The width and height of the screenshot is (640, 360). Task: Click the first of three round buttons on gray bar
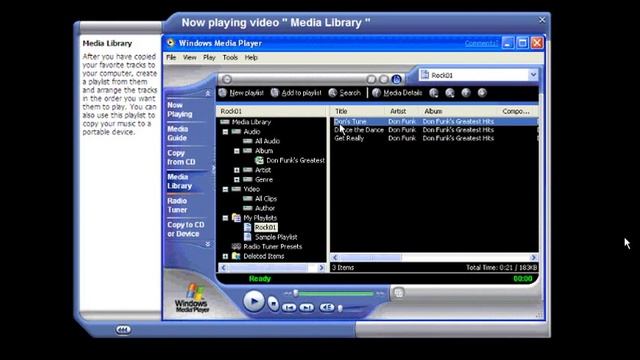(371, 79)
